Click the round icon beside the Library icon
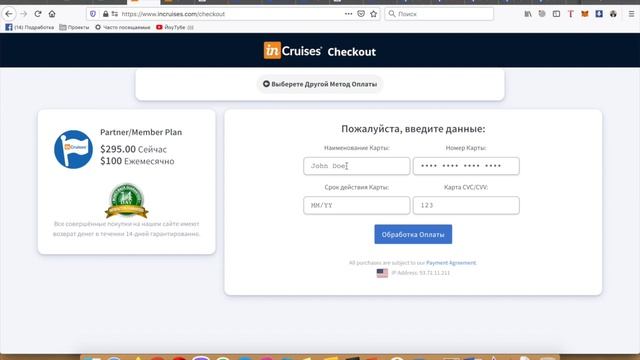 click(542, 14)
